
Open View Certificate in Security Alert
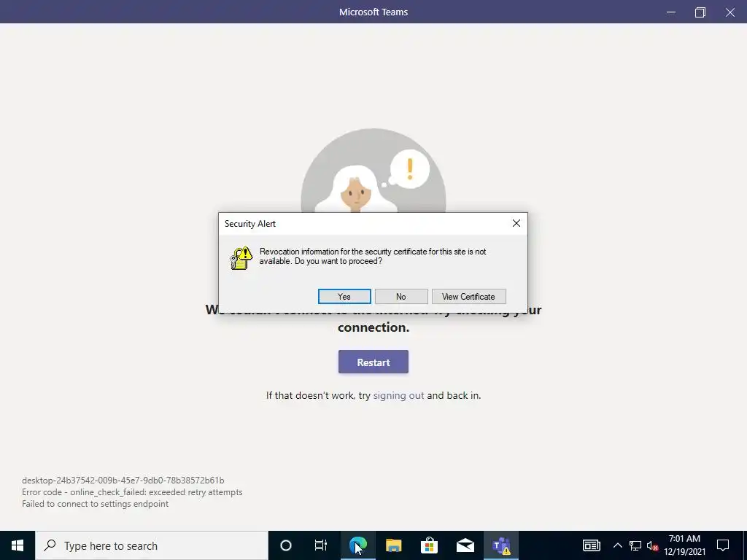469,296
